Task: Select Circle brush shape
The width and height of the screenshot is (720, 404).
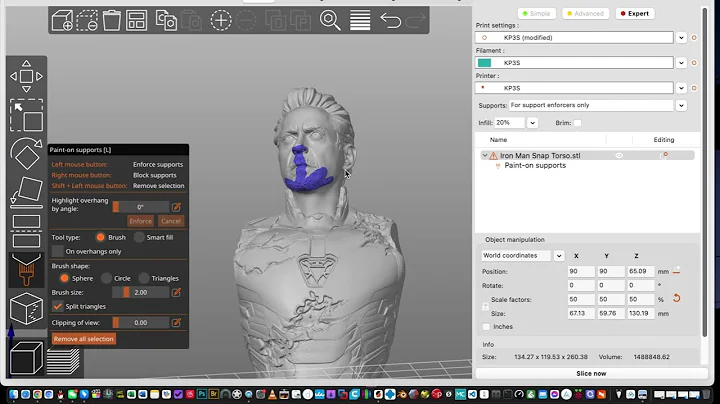Action: click(106, 278)
